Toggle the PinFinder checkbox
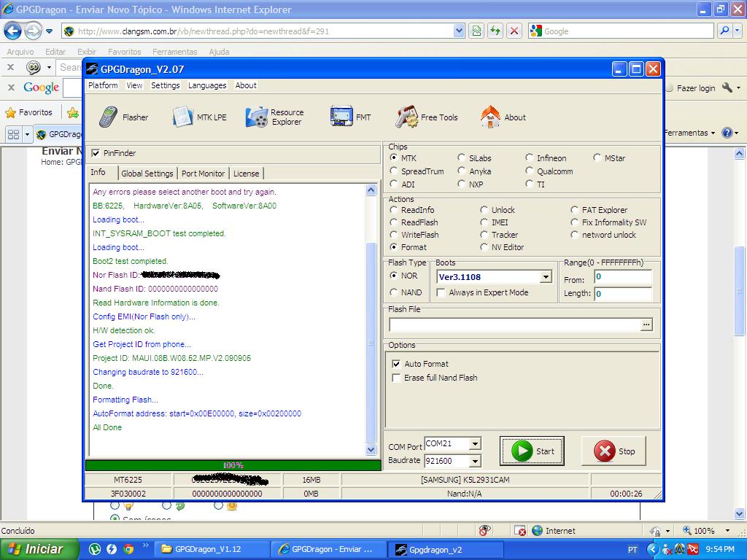Screen dimensions: 747x560 [x=96, y=153]
